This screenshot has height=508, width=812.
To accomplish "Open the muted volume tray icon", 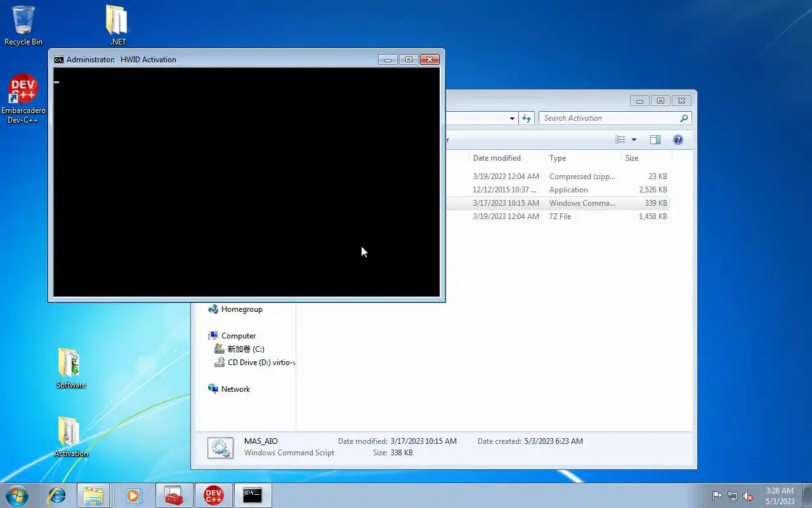I will (x=749, y=496).
